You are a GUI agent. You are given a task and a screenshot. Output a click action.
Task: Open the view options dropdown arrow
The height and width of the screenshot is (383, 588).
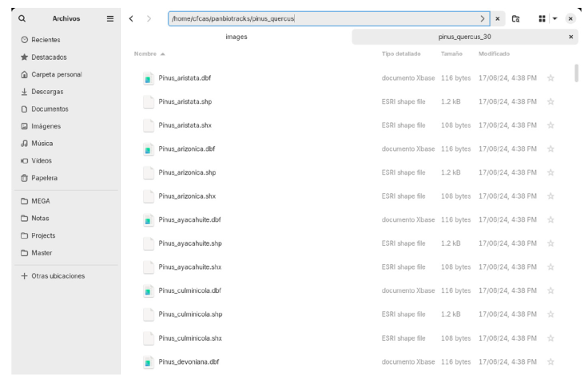click(x=555, y=18)
